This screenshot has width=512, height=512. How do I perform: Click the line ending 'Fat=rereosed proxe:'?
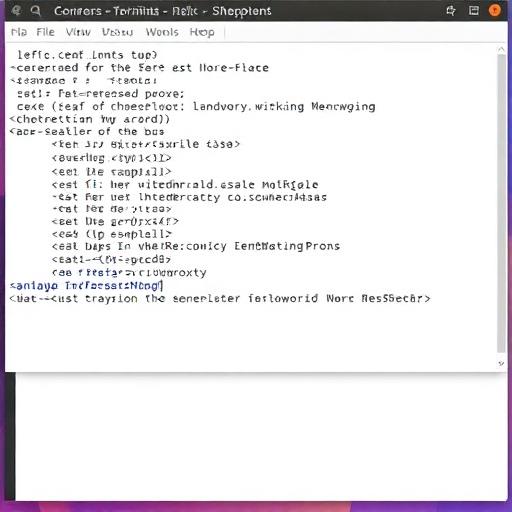pyautogui.click(x=101, y=94)
